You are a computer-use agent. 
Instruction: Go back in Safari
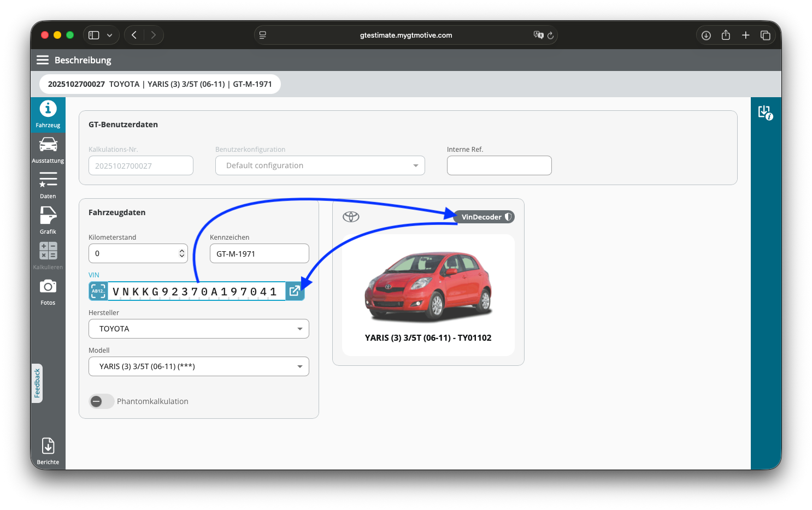tap(134, 35)
